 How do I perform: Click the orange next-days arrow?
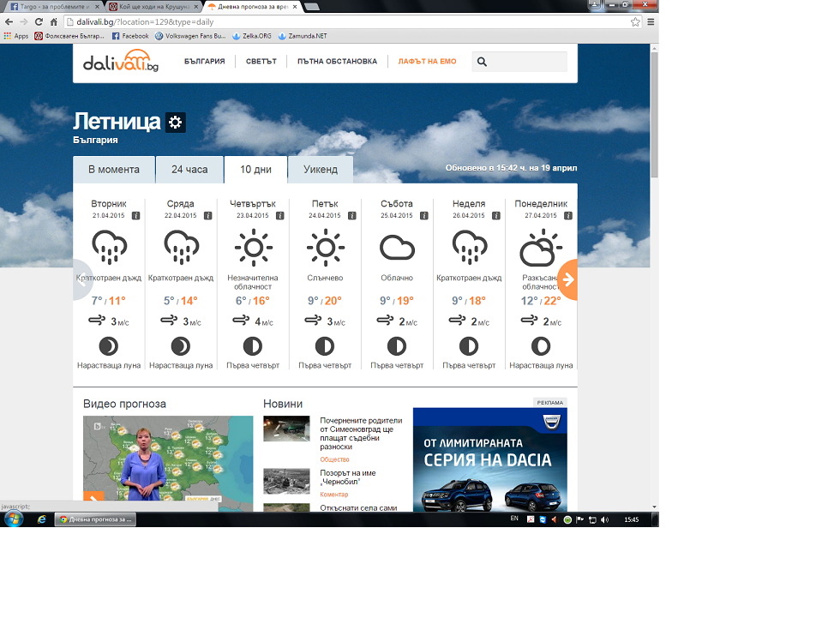pyautogui.click(x=567, y=279)
